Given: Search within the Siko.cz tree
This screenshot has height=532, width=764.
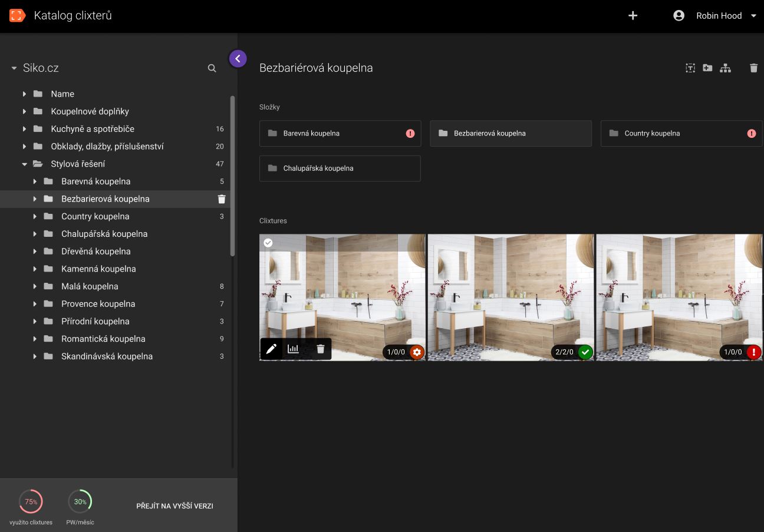Looking at the screenshot, I should pyautogui.click(x=212, y=68).
